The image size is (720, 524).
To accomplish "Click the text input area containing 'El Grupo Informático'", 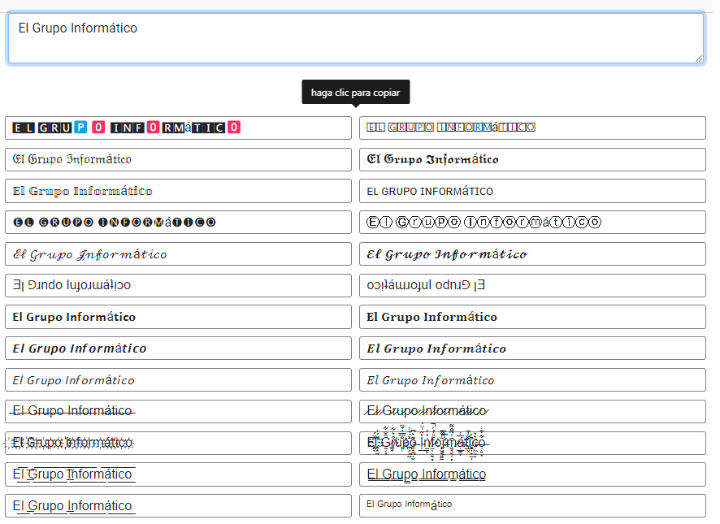I will [x=356, y=38].
